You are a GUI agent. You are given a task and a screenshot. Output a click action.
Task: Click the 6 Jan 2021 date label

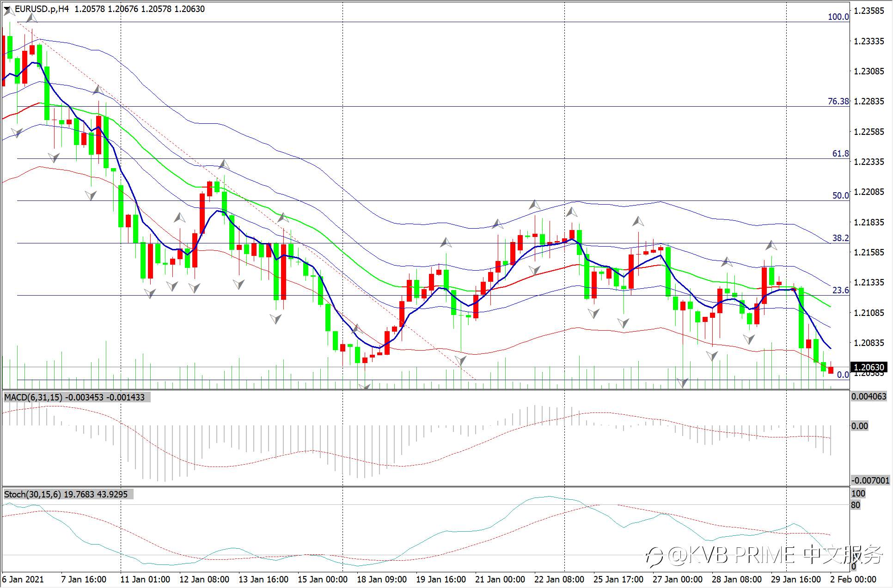click(x=23, y=579)
